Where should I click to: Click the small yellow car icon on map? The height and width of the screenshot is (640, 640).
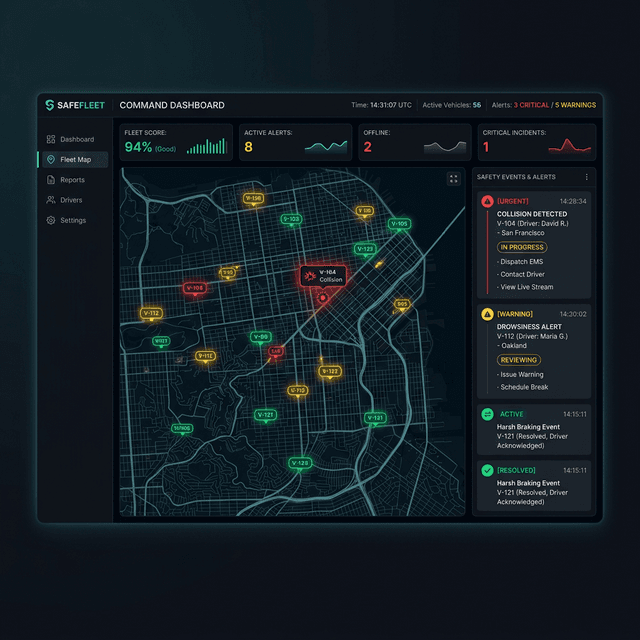coord(379,264)
